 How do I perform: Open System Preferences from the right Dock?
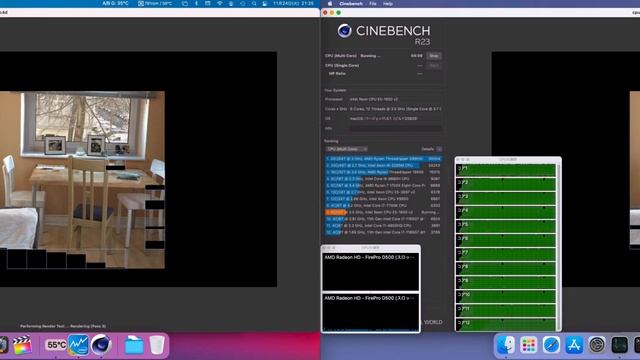597,345
